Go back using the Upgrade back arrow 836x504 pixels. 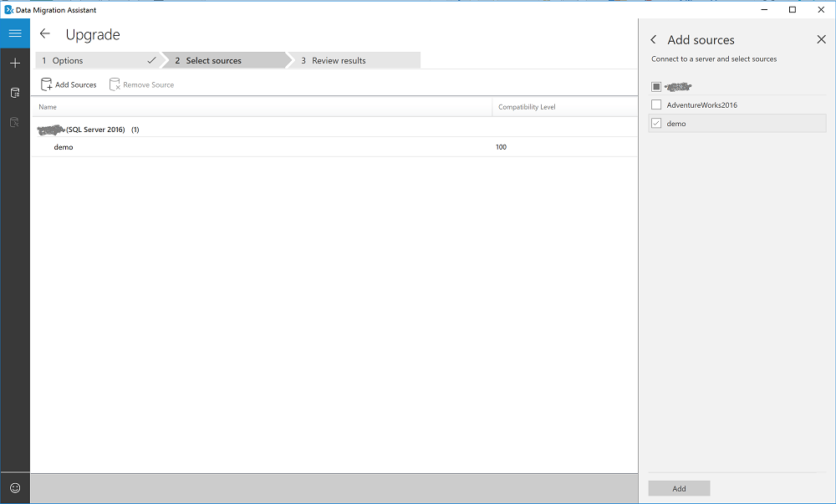click(x=46, y=34)
